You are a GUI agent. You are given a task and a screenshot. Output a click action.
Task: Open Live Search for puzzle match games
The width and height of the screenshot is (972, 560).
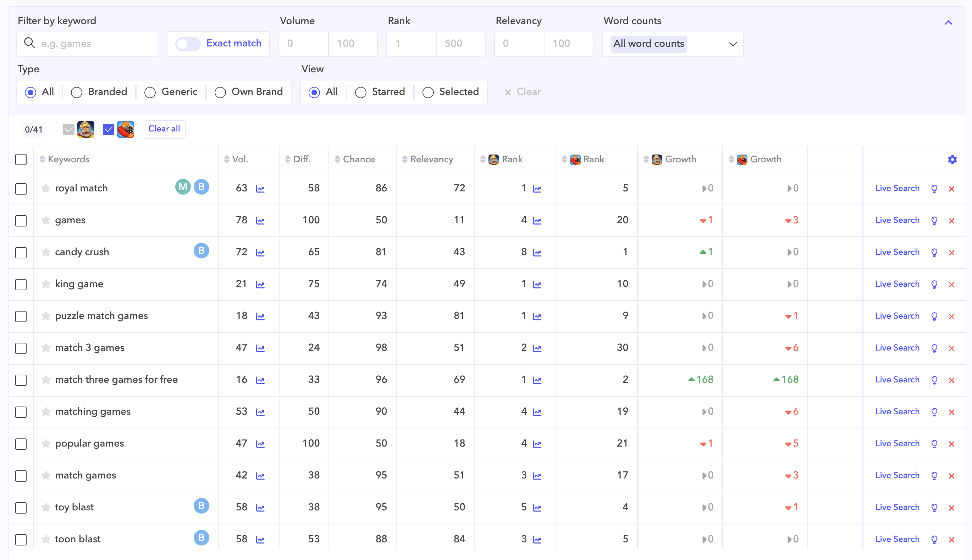pos(897,316)
